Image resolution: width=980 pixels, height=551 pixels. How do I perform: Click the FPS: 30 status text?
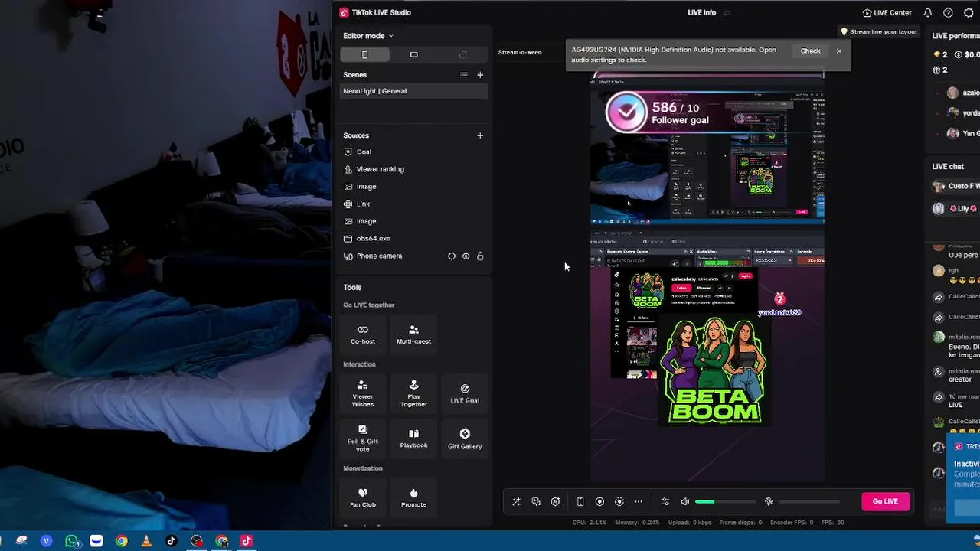click(833, 523)
